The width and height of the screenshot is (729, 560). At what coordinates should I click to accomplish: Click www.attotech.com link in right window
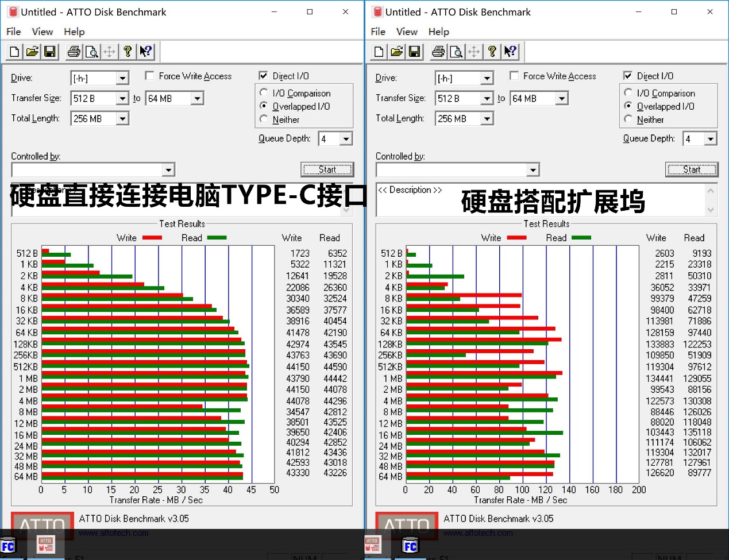478,533
